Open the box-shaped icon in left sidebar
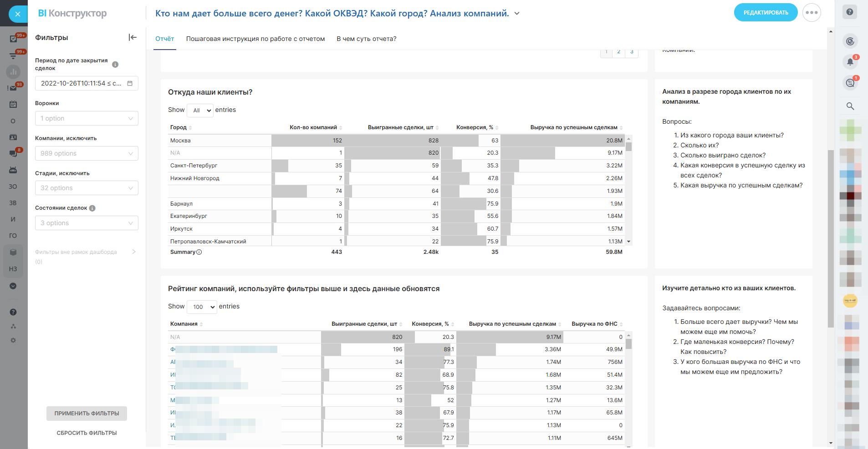The width and height of the screenshot is (868, 449). coord(13,252)
